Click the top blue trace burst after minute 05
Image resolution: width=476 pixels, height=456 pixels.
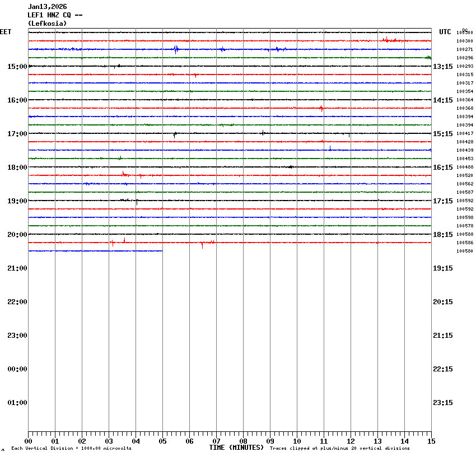click(x=176, y=49)
